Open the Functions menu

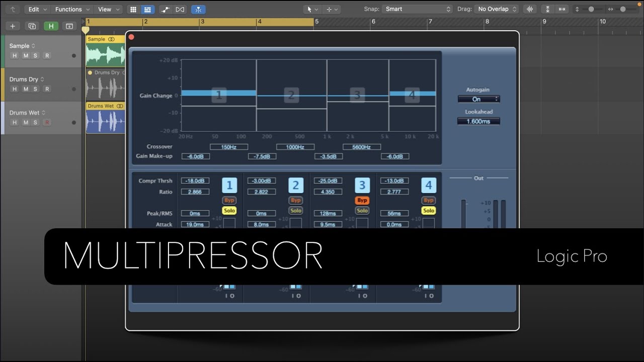coord(72,9)
